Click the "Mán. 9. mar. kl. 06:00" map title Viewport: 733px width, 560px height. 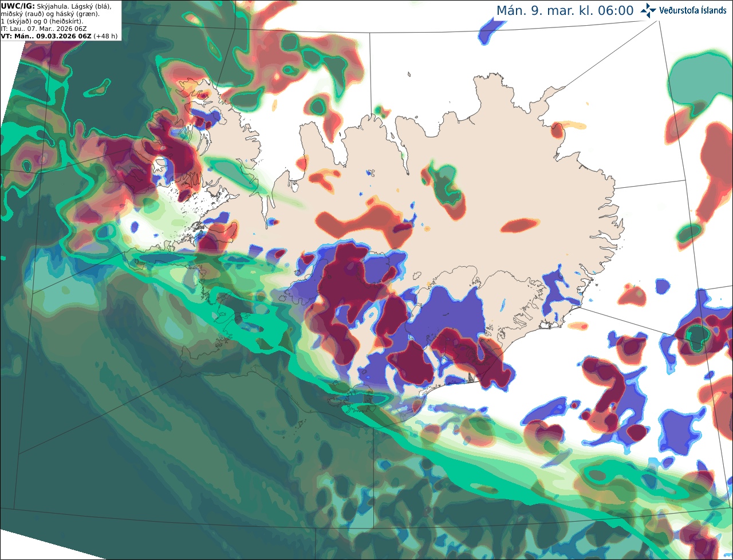point(565,11)
